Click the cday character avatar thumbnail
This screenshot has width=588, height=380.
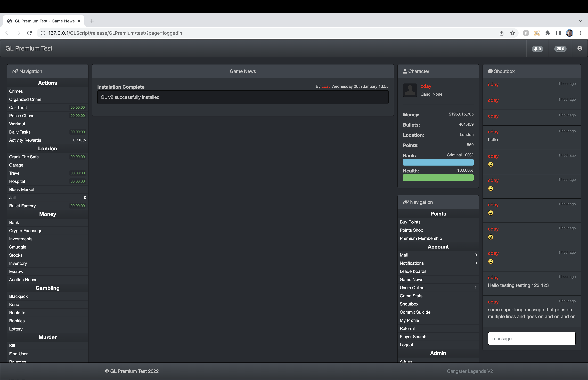coord(410,90)
